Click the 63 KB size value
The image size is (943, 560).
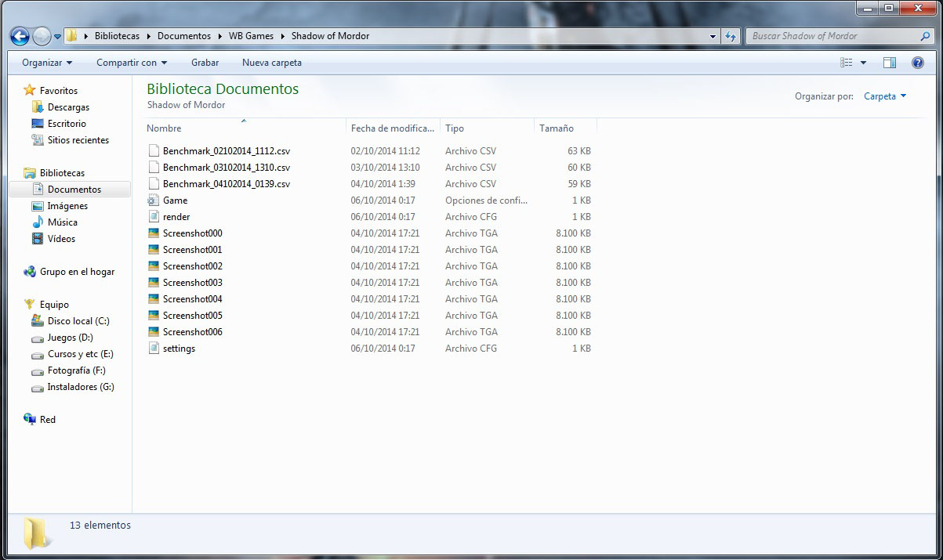coord(579,151)
